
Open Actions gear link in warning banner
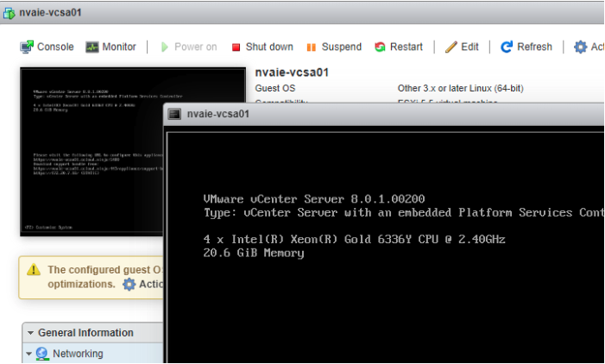click(x=142, y=284)
